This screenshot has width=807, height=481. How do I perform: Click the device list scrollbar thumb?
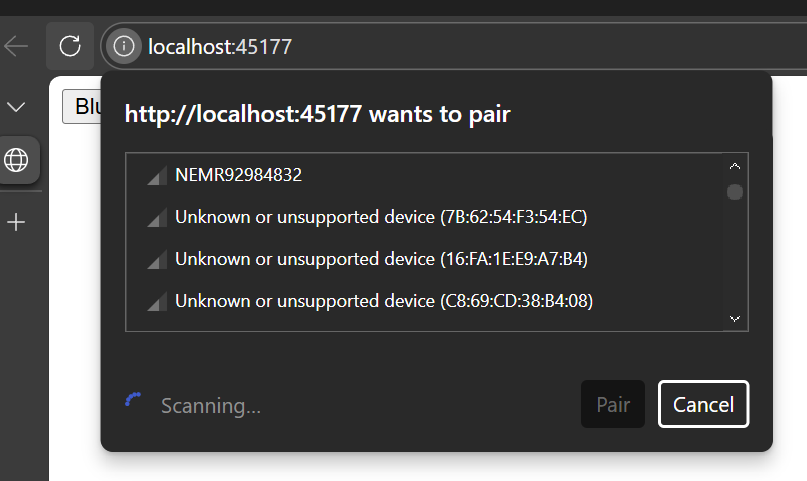735,192
